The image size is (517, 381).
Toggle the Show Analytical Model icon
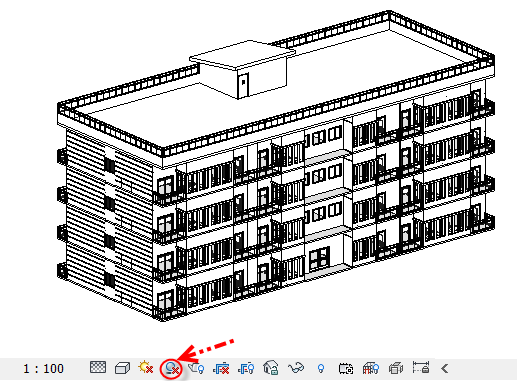[x=371, y=368]
